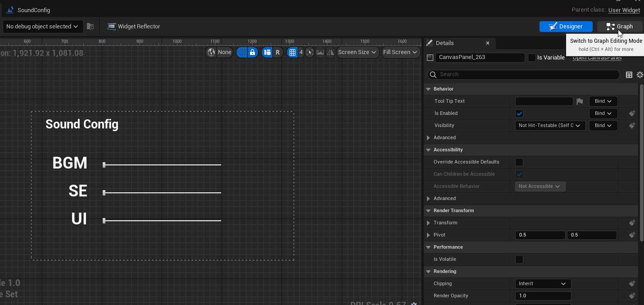
Task: Click the Details search field
Action: (x=527, y=74)
